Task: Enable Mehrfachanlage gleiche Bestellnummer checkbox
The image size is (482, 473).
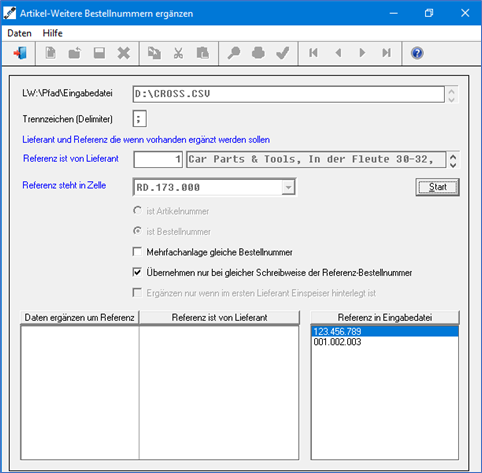Action: pos(137,252)
